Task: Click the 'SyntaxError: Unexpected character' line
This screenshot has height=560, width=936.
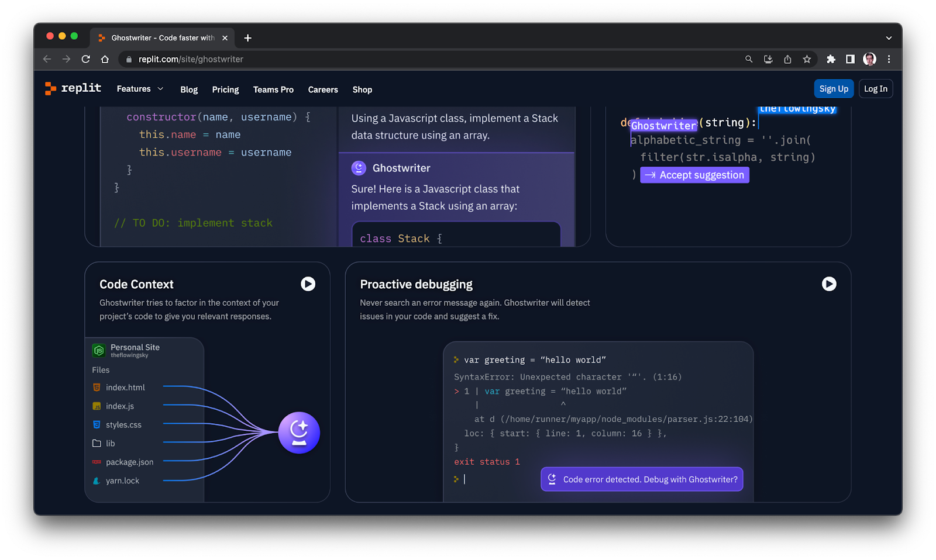Action: tap(567, 377)
